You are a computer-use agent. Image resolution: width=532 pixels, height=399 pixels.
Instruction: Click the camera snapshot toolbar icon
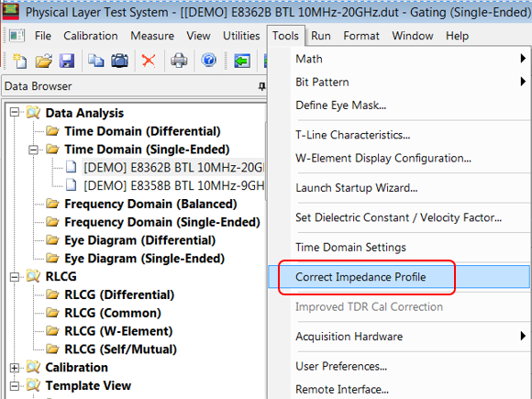click(x=119, y=61)
